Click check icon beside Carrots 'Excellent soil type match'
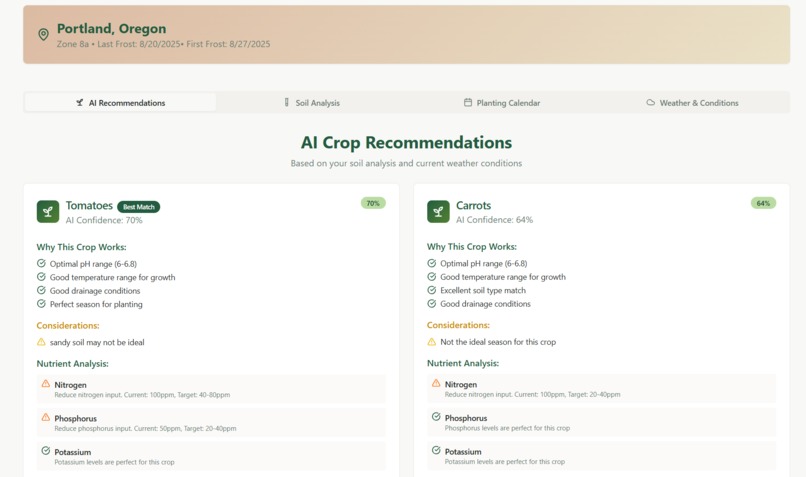806x477 pixels. pyautogui.click(x=432, y=290)
